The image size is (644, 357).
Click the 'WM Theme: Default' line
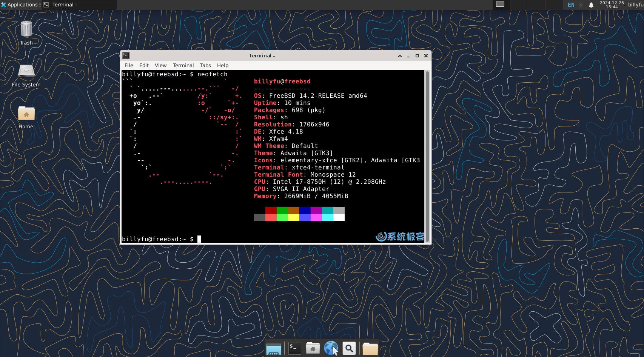(286, 146)
